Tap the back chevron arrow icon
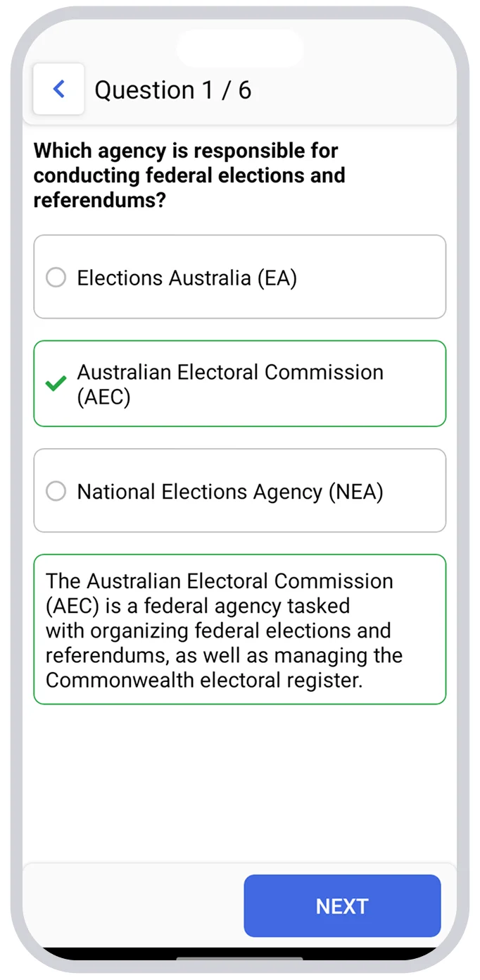This screenshot has width=480, height=980. click(x=59, y=89)
